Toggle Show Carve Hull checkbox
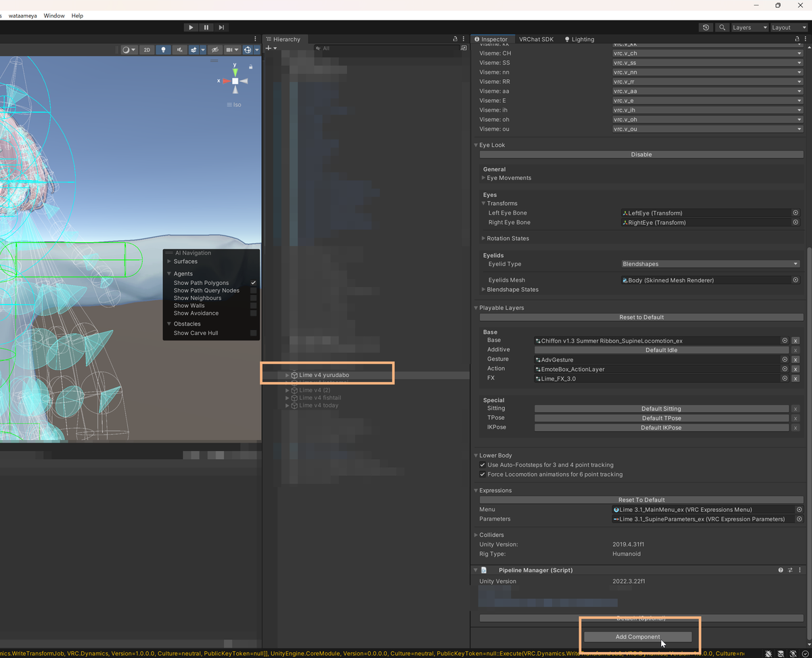The height and width of the screenshot is (658, 812). click(x=253, y=333)
